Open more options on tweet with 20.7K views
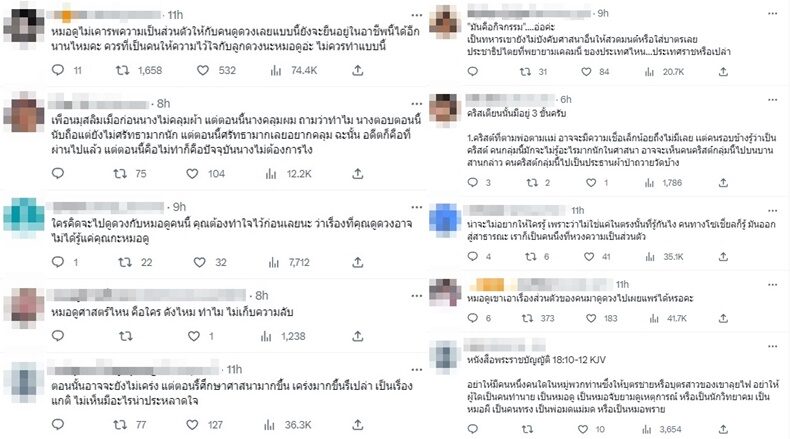The height and width of the screenshot is (439, 790). point(772,14)
